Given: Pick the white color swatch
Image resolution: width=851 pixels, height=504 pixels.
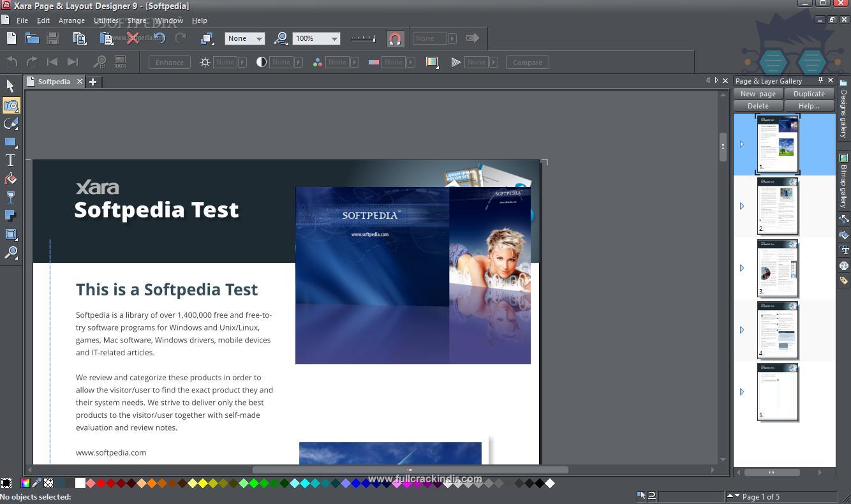Looking at the screenshot, I should (80, 483).
